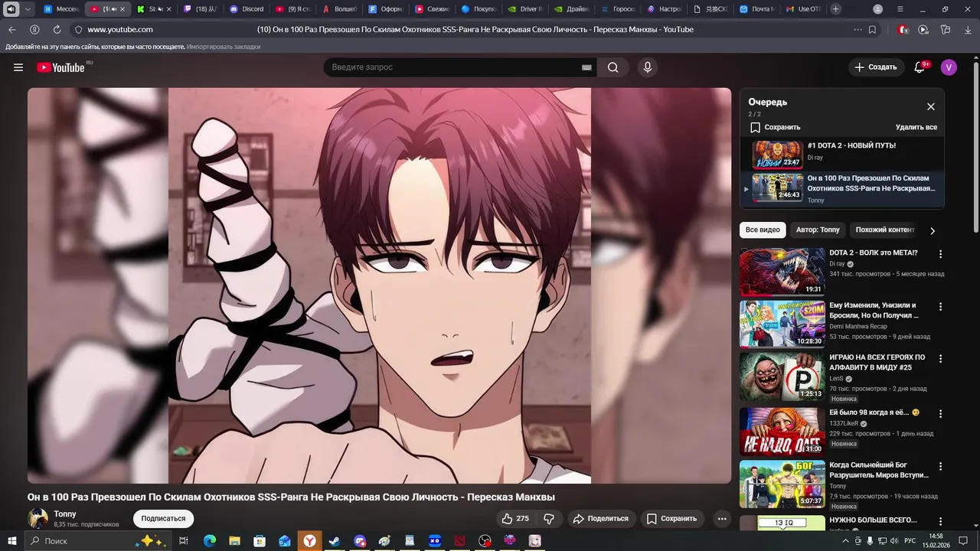Open options for ИГРАЮ НА ВСЕХ ГЕРОЯХ video

tap(941, 359)
